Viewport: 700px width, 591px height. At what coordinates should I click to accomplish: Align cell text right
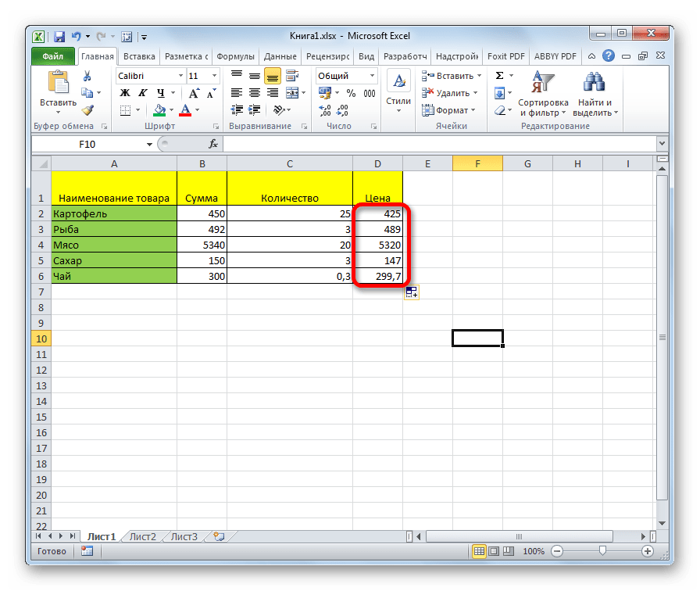(273, 93)
